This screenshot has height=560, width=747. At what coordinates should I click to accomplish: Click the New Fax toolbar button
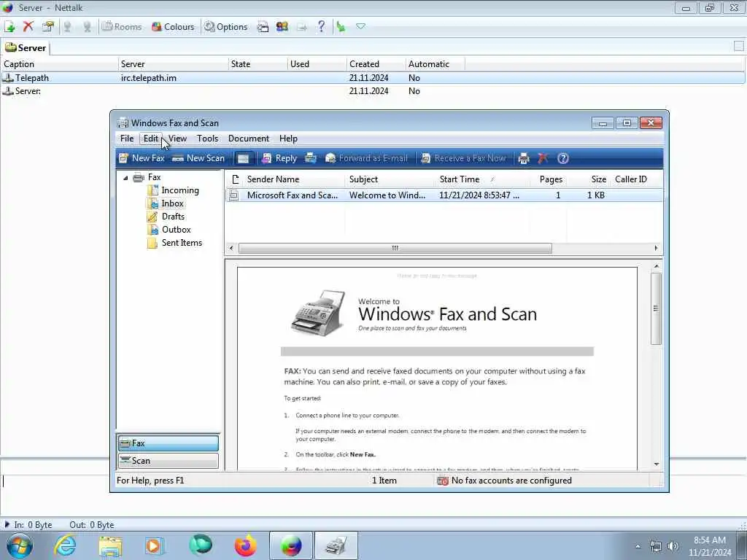(x=142, y=158)
